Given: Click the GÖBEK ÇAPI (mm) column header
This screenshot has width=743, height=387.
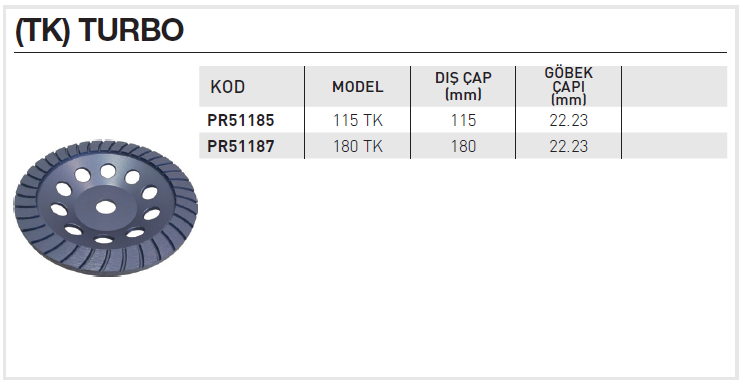Looking at the screenshot, I should [x=569, y=86].
